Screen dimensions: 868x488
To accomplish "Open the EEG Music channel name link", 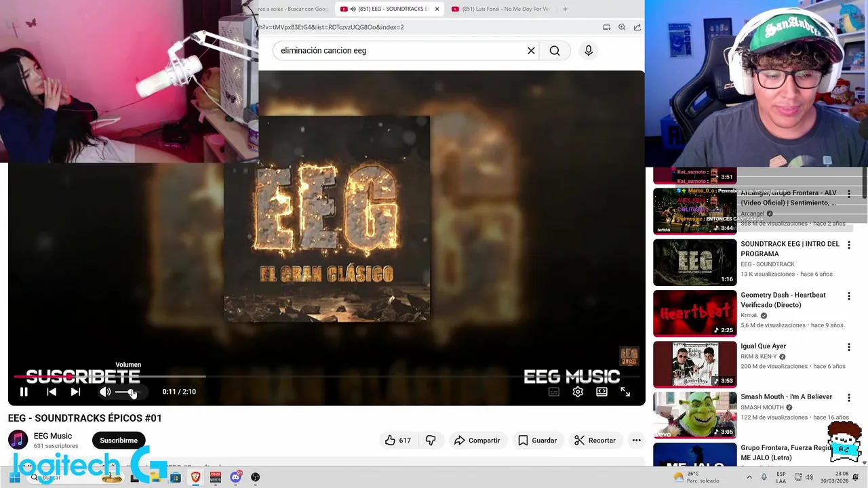I will click(53, 436).
